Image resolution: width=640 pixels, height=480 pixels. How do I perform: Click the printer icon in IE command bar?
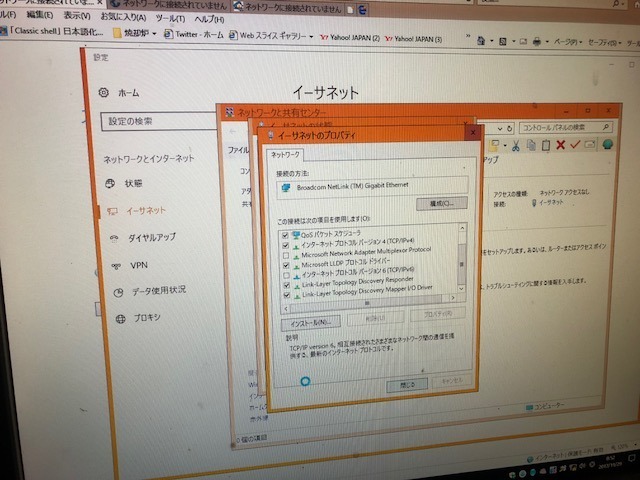point(537,41)
